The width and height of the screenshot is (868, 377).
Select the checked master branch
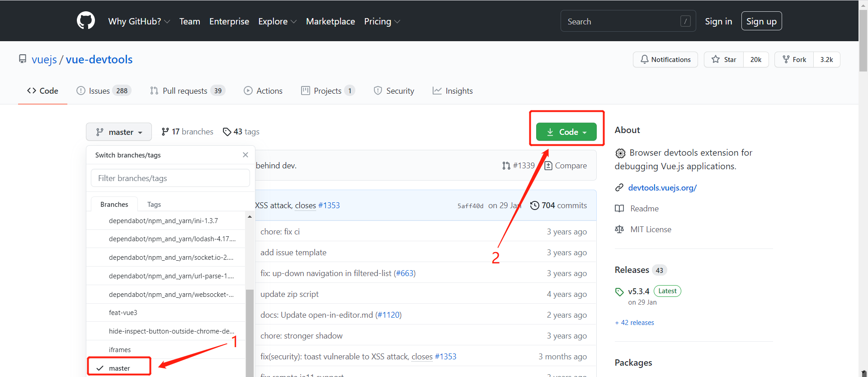166,368
